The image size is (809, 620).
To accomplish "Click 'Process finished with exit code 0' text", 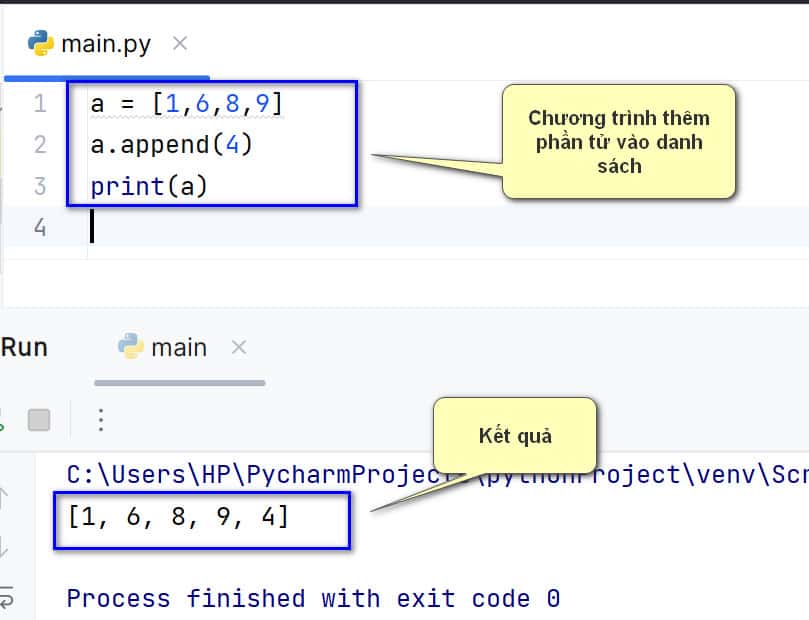I will (x=313, y=598).
